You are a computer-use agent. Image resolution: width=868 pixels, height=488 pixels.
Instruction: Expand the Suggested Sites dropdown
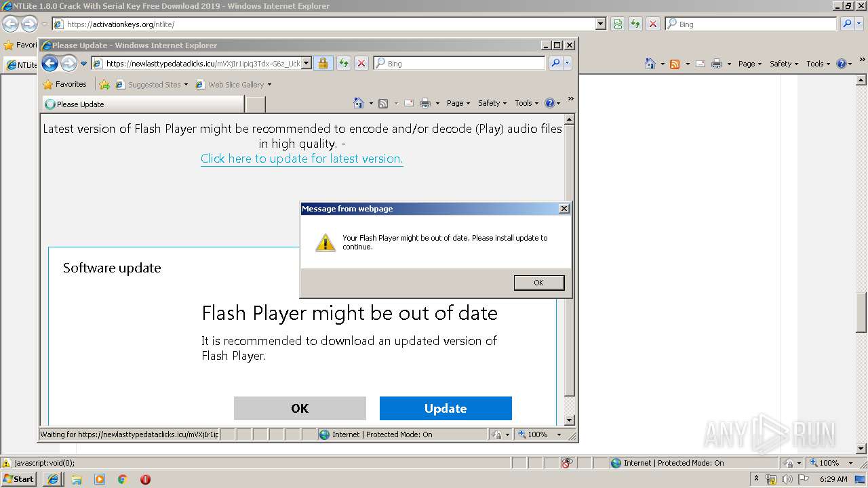(186, 85)
